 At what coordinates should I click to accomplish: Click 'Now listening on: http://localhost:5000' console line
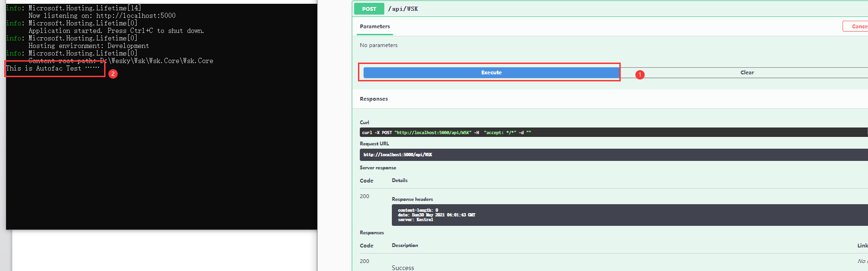tap(102, 16)
